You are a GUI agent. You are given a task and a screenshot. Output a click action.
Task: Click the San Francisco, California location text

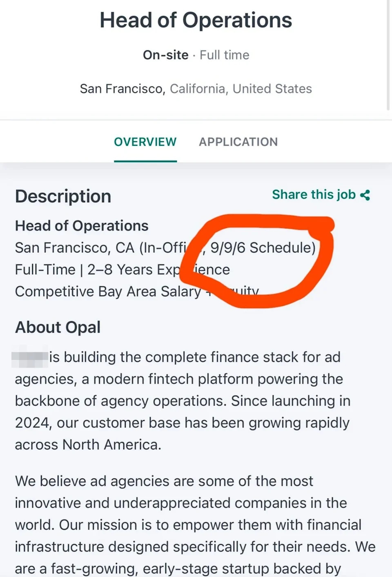196,89
